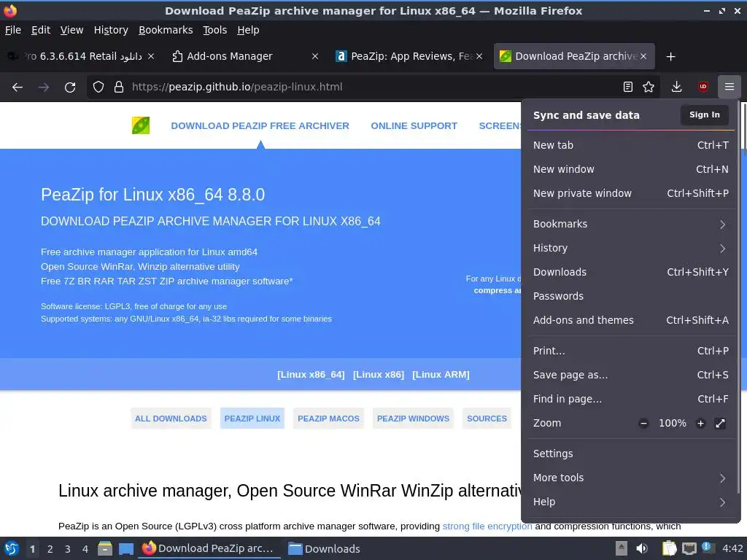Viewport: 747px width, 560px height.
Task: Select Find in page… entry
Action: [x=631, y=399]
